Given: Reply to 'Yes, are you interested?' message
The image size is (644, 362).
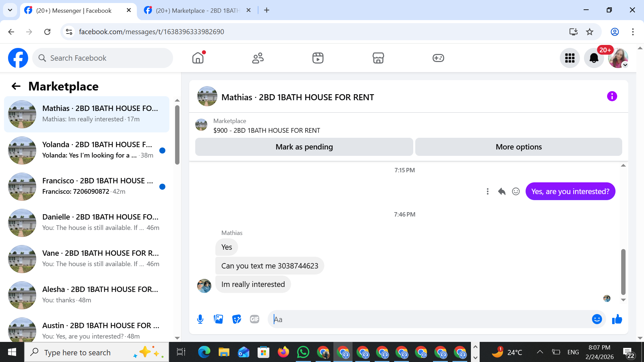Looking at the screenshot, I should [x=501, y=191].
